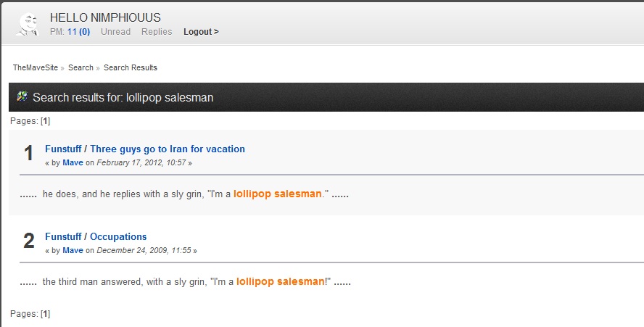Open private messages count 11 (0)
This screenshot has width=644, height=327.
pos(79,32)
